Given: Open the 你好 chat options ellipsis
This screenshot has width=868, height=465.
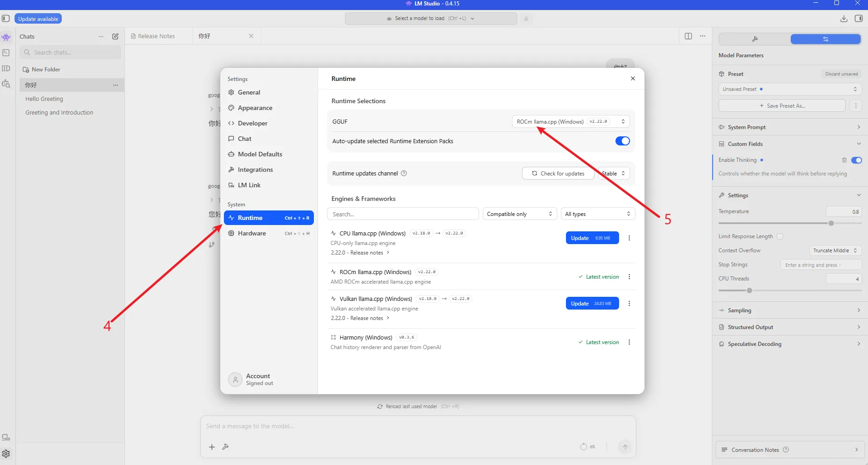Looking at the screenshot, I should click(x=115, y=85).
